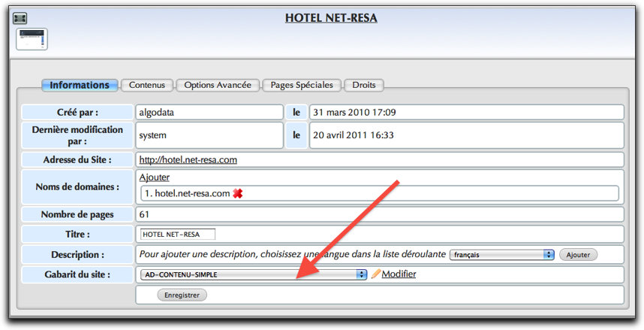644x330 pixels.
Task: Click the Noms de domaines label
Action: [x=77, y=187]
